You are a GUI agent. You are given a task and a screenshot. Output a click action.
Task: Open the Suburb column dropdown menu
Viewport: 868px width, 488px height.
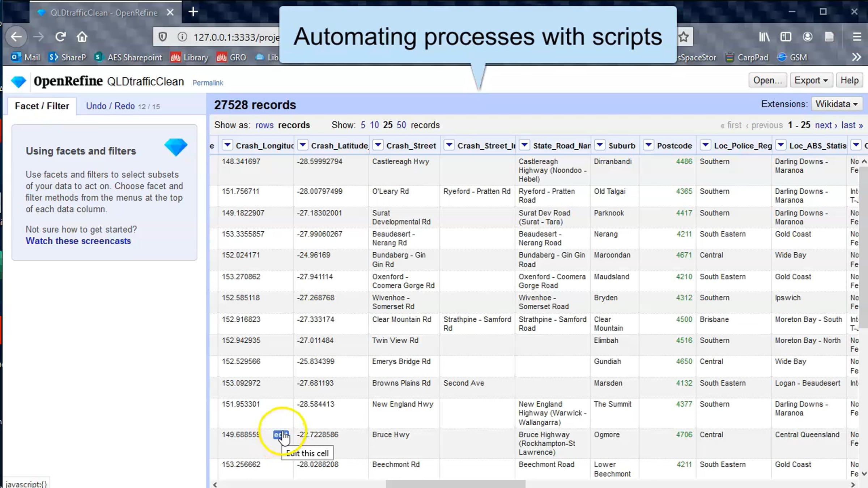point(600,145)
